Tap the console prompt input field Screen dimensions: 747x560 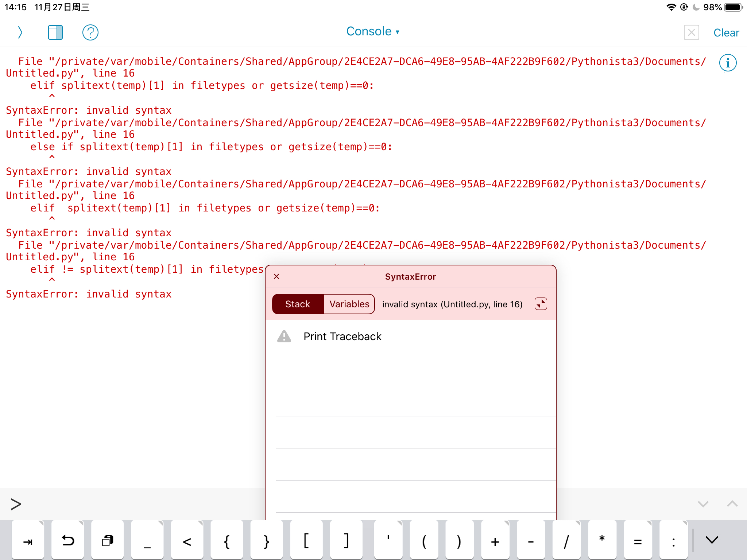pos(146,504)
